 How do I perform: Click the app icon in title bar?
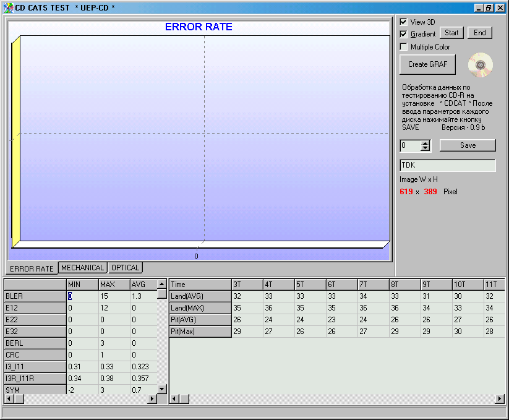pos(8,8)
